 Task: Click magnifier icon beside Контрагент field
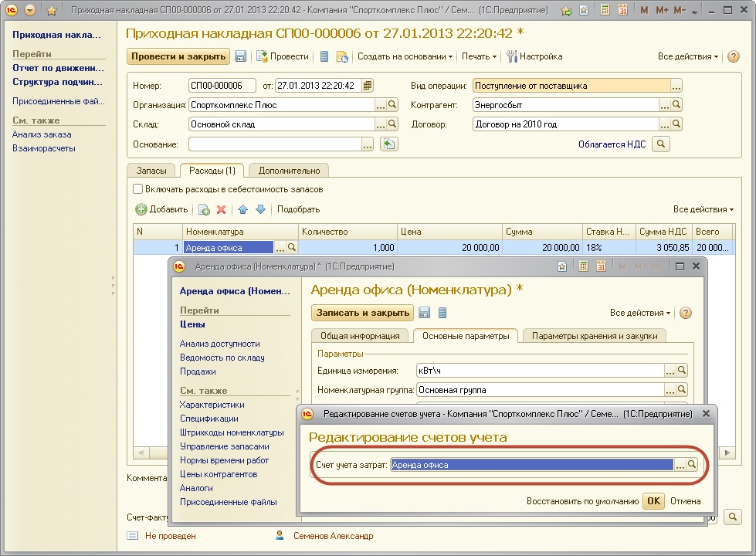click(x=676, y=105)
